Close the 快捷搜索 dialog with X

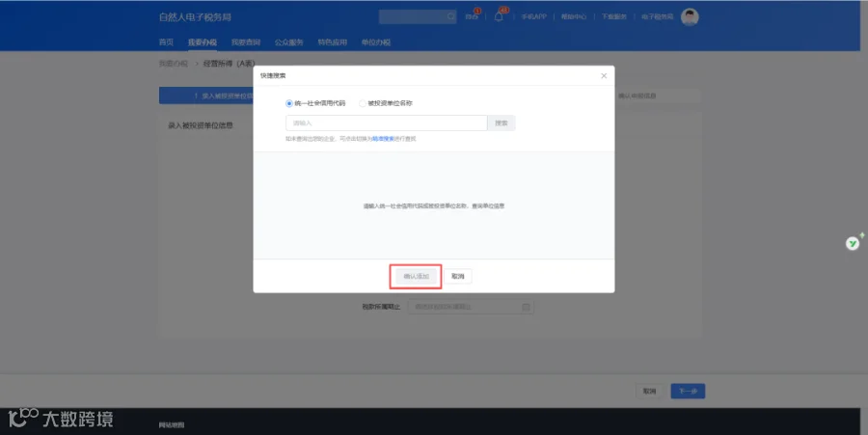coord(604,76)
